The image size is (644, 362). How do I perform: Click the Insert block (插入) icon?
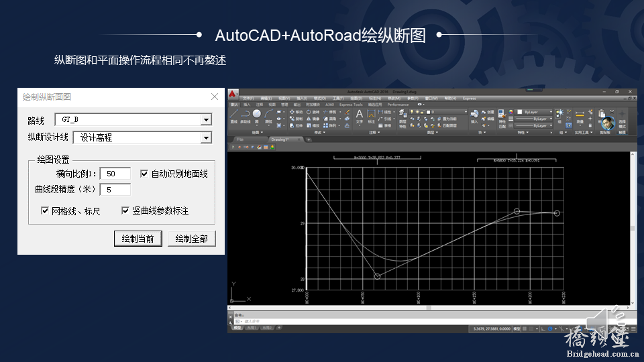(x=474, y=116)
